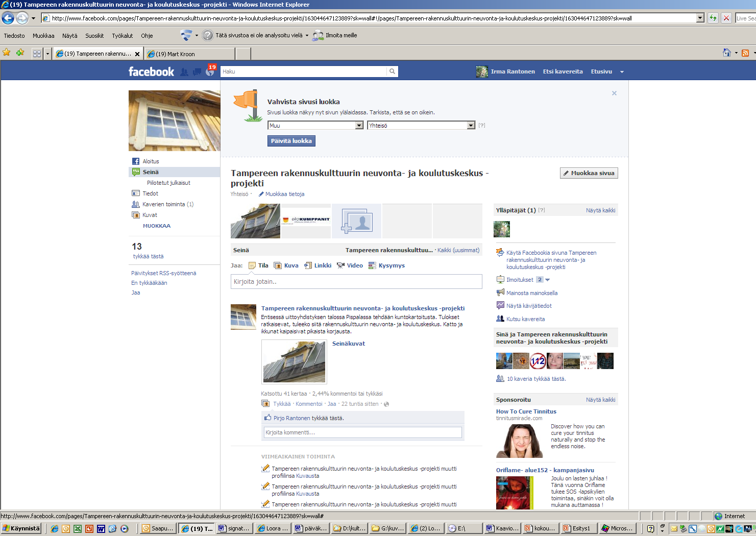The image size is (756, 536).
Task: Open Facebook account dropdown arrow
Action: 622,72
